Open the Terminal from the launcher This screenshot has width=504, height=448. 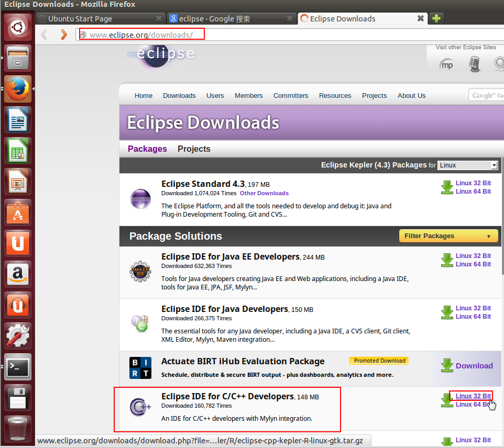18,366
